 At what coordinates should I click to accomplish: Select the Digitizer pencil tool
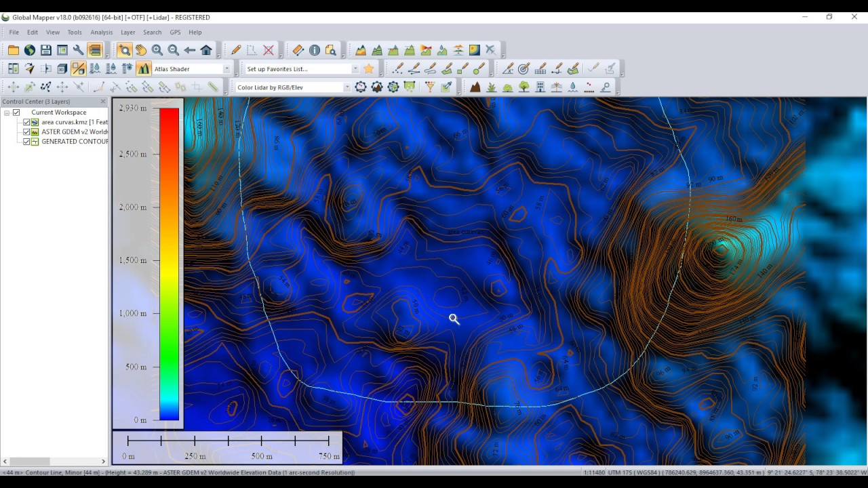(236, 50)
